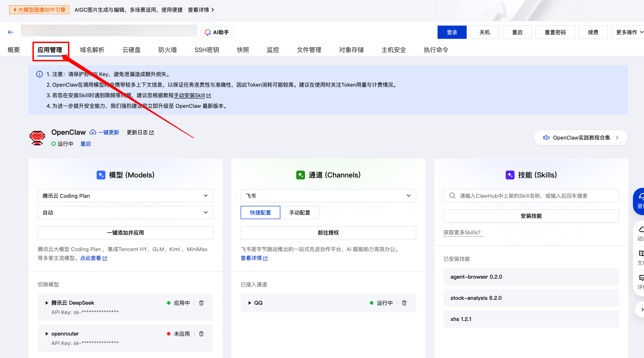The width and height of the screenshot is (644, 358).
Task: Switch to 手动配置 configuration mode
Action: (x=300, y=213)
